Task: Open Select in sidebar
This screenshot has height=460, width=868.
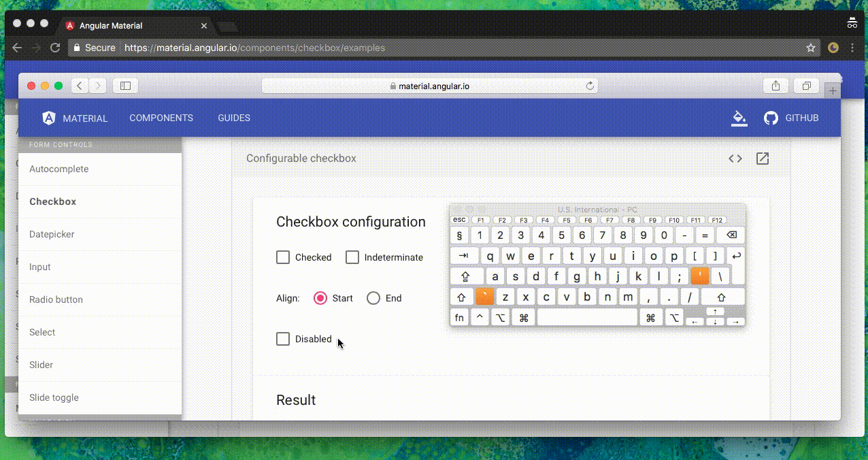Action: click(x=100, y=332)
